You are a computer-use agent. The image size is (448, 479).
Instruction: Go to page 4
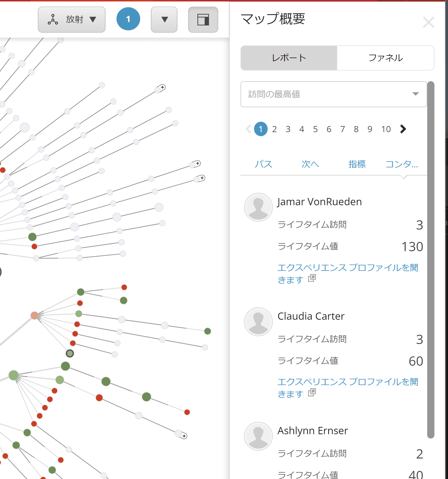[301, 129]
